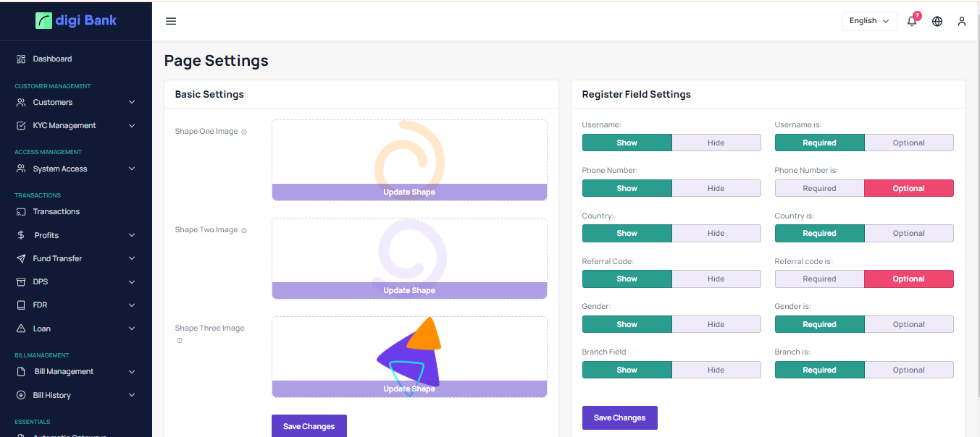Open the notifications bell

point(912,21)
